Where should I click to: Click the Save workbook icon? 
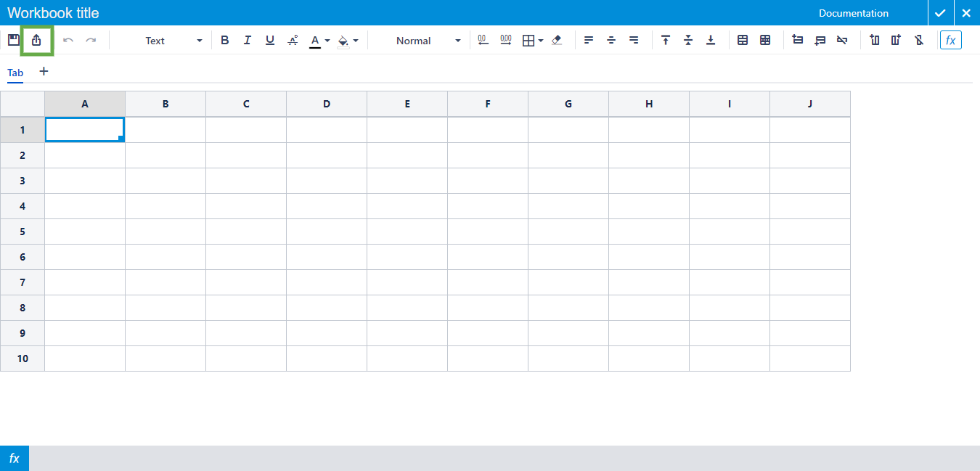(x=13, y=40)
